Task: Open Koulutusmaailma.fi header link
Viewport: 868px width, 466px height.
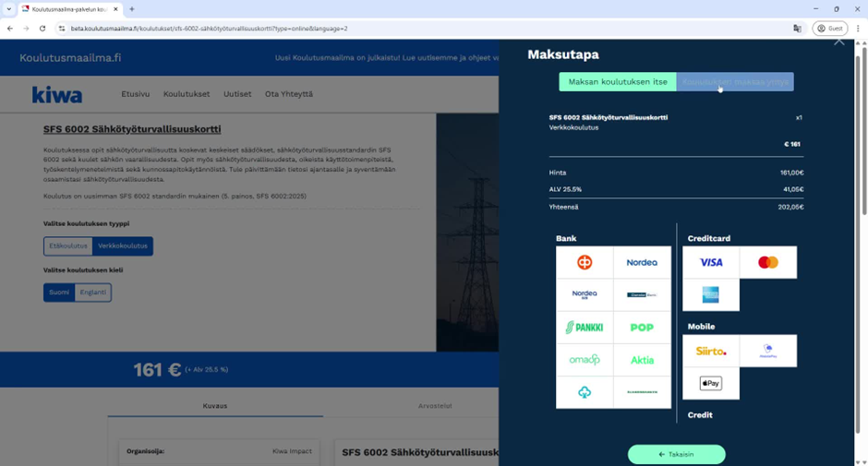Action: [x=70, y=57]
